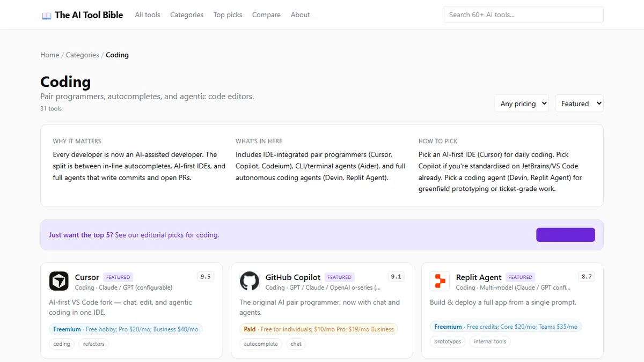The image size is (644, 362).
Task: Click the FEATURED badge next to Replit Agent
Action: coord(521,277)
